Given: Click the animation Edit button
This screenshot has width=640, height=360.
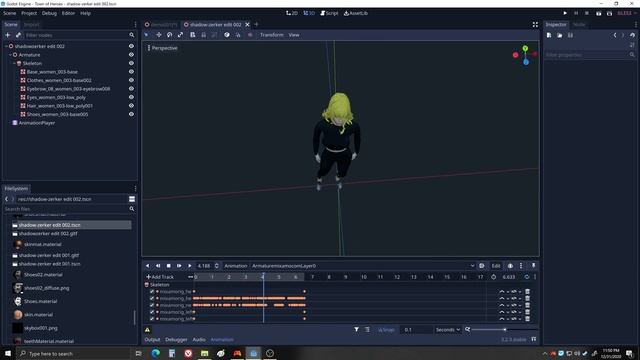Looking at the screenshot, I should coord(496,266).
